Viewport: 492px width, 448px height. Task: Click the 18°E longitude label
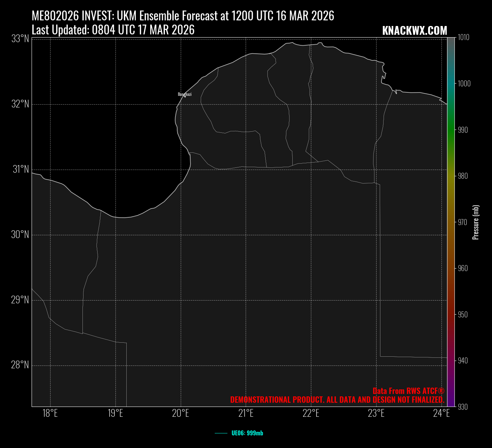click(50, 413)
